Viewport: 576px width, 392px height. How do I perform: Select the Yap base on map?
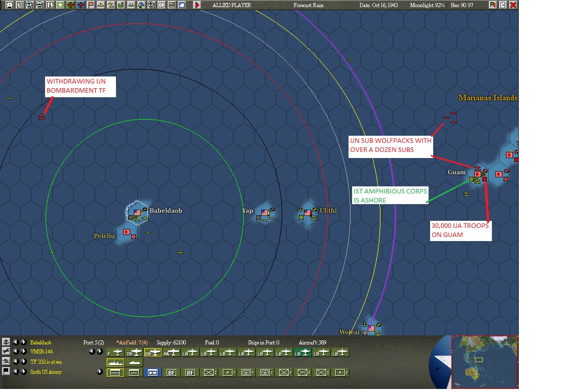[265, 213]
